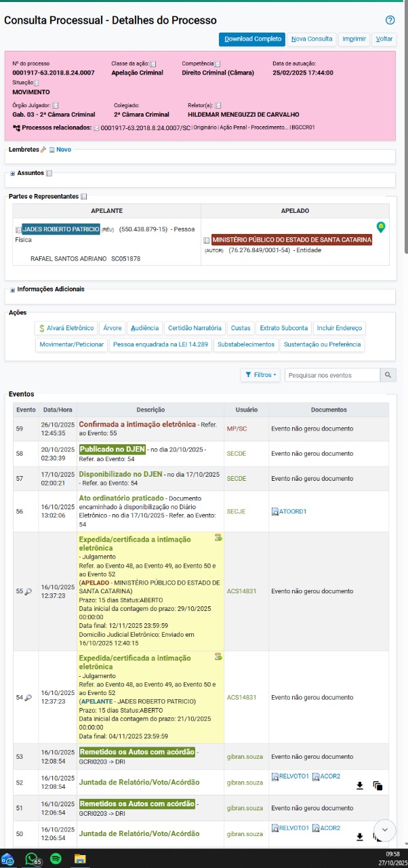The image size is (408, 868).
Task: Click the green location pin icon
Action: [x=381, y=227]
